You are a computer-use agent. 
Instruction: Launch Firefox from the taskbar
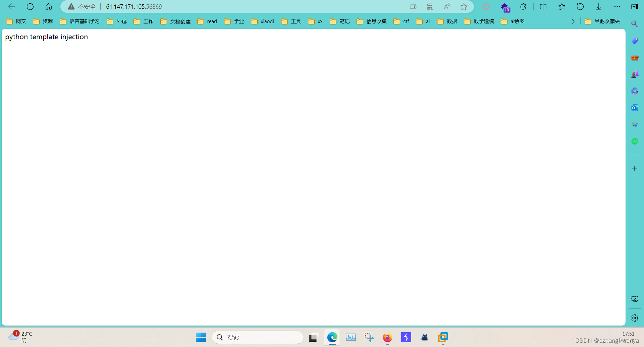[387, 337]
